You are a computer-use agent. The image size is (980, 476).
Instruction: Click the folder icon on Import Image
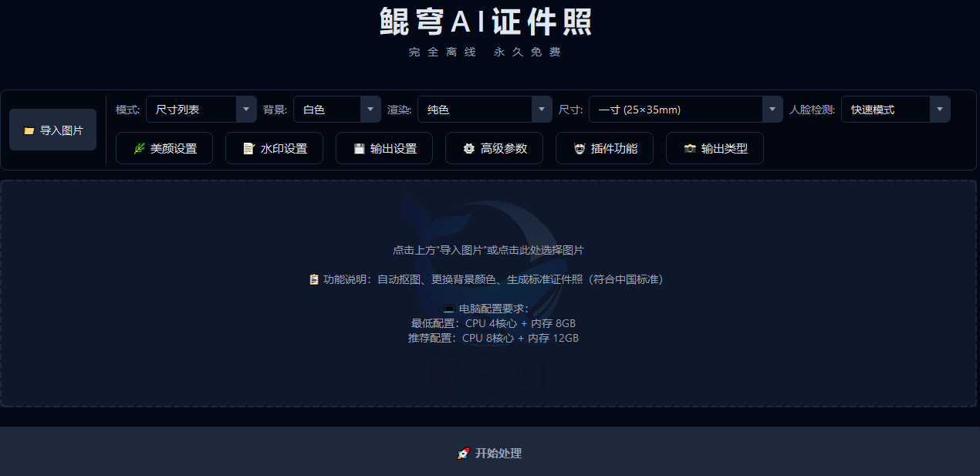click(x=29, y=130)
